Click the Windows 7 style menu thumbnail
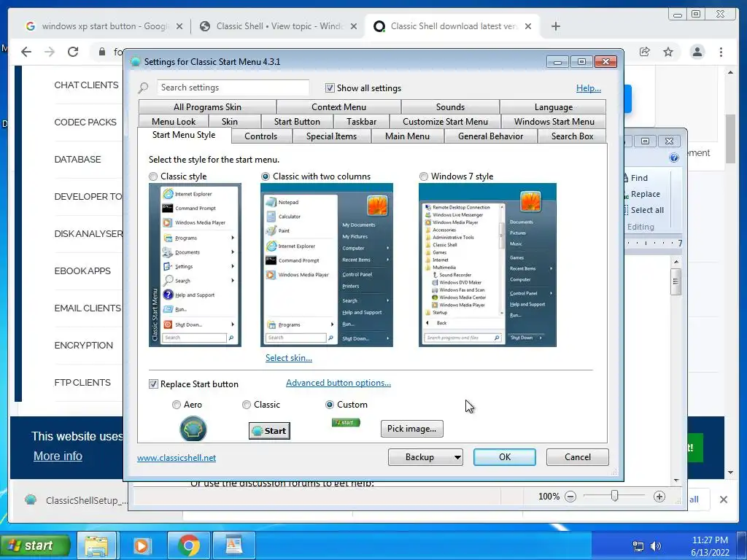 [487, 265]
